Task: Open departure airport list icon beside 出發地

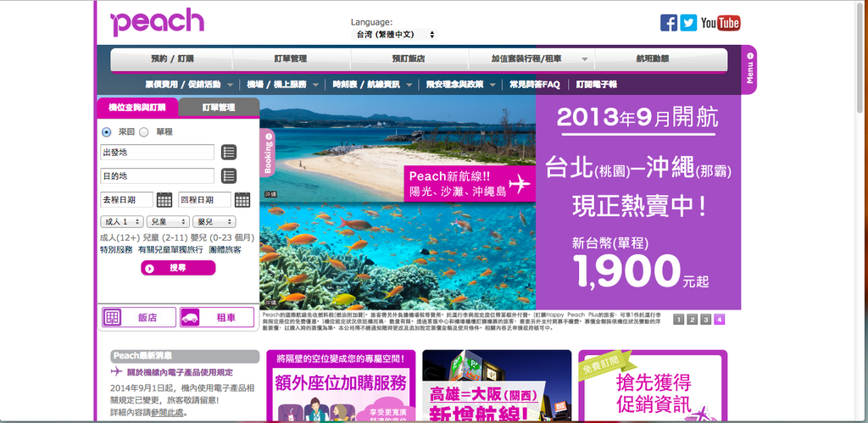Action: 229,153
